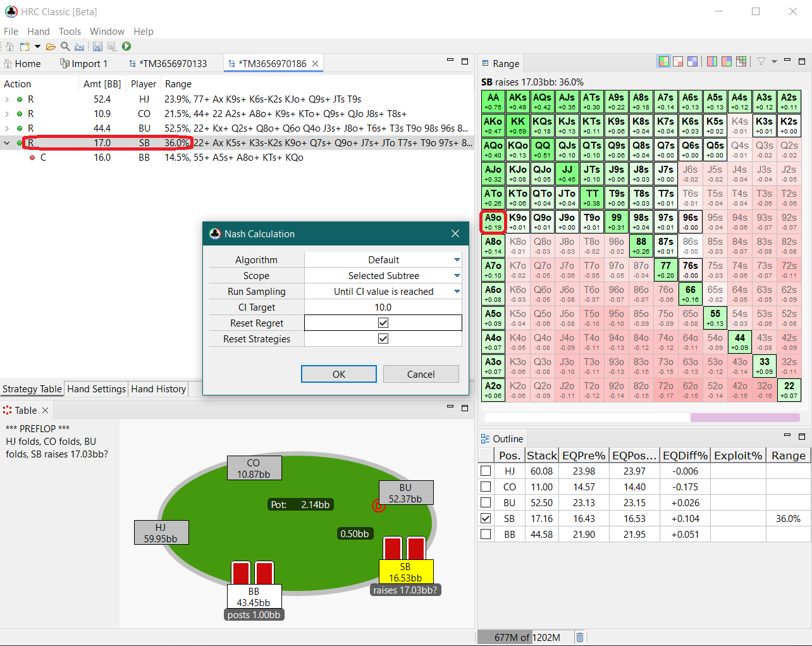
Task: Close the TM3656970186 tab
Action: tap(315, 63)
